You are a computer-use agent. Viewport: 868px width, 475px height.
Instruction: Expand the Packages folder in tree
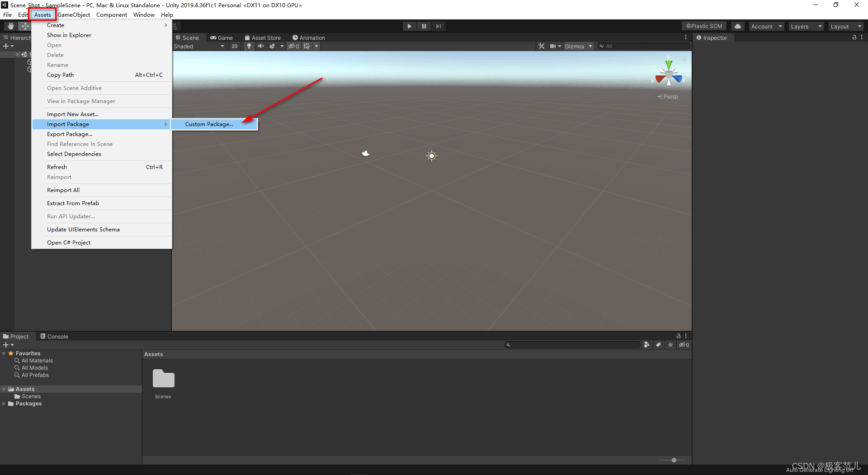point(4,404)
